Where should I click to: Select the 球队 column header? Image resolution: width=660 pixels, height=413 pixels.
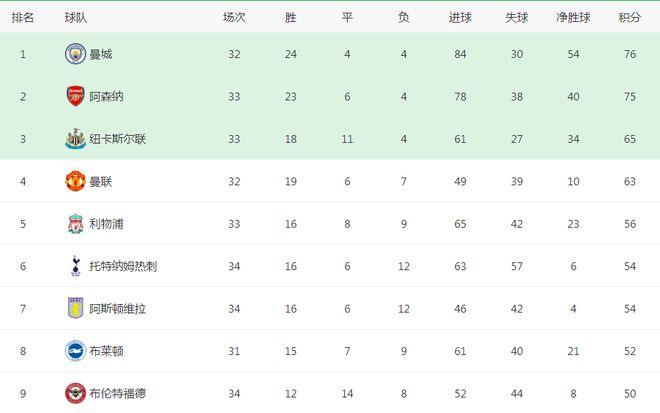[75, 17]
